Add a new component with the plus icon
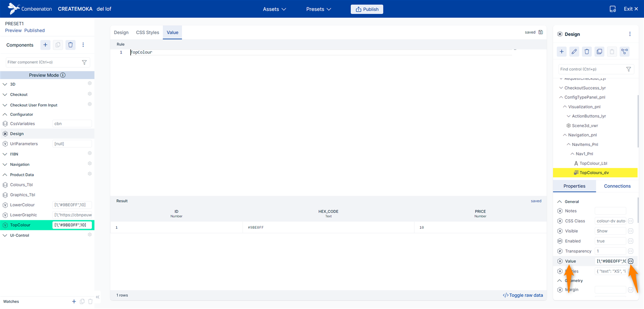644x309 pixels. [x=45, y=45]
